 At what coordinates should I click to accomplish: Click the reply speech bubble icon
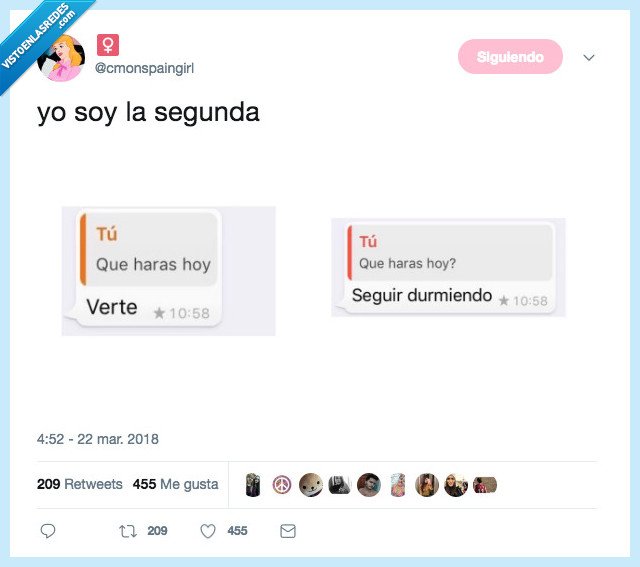point(48,531)
